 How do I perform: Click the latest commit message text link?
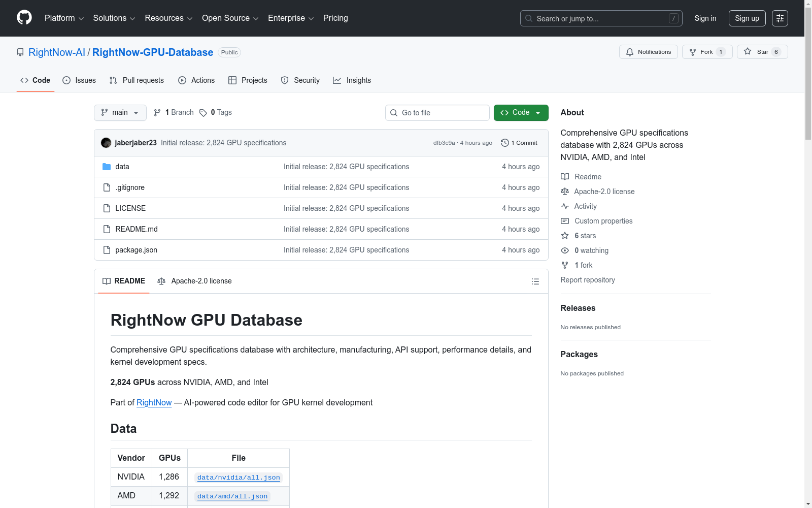(x=224, y=143)
